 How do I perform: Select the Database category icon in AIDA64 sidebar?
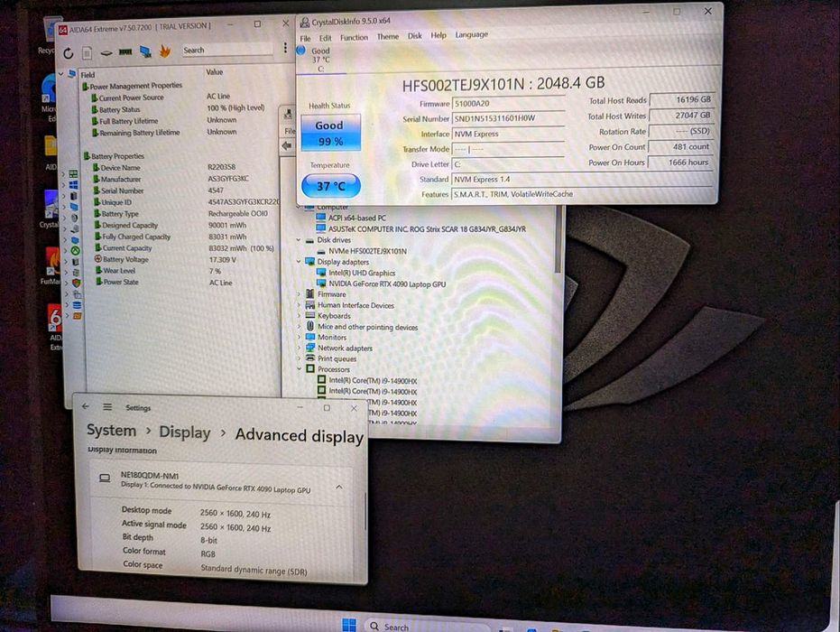pyautogui.click(x=78, y=305)
